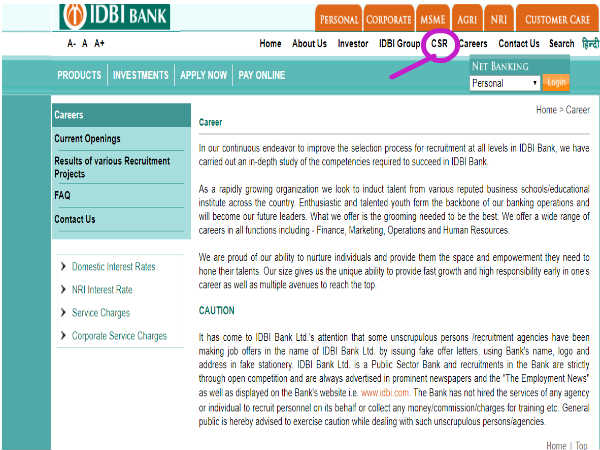This screenshot has width=600, height=450.
Task: Go to Home in top navigation
Action: click(270, 44)
